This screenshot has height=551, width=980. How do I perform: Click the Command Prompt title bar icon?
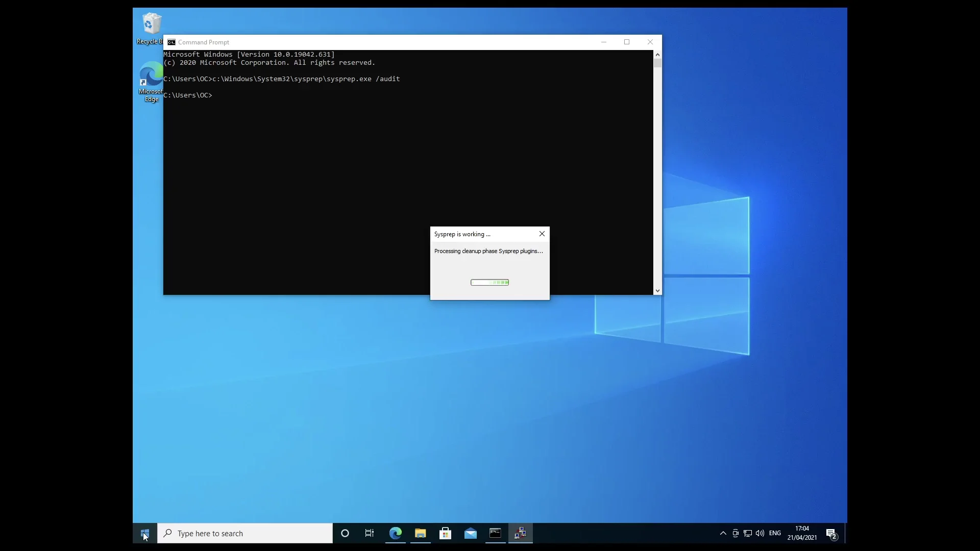(171, 42)
